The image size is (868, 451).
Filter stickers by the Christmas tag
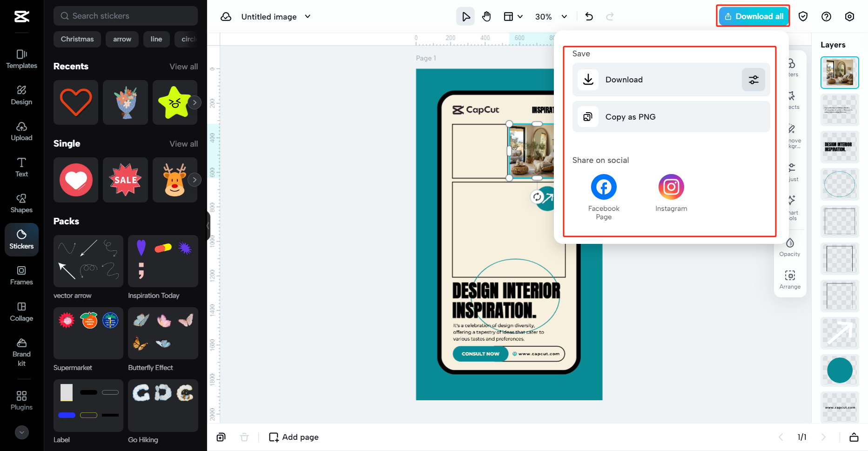(77, 39)
